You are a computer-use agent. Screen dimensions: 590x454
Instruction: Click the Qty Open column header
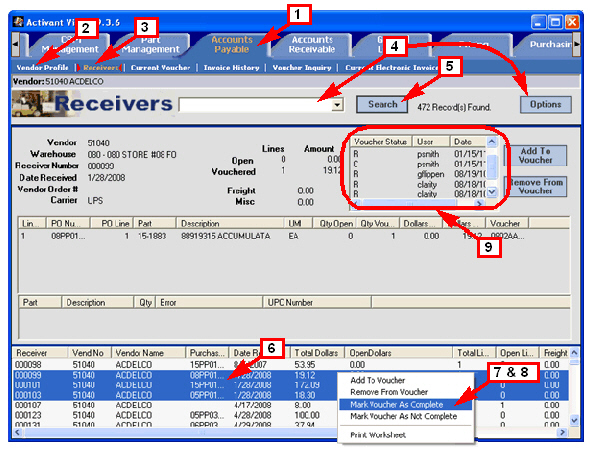(x=335, y=223)
